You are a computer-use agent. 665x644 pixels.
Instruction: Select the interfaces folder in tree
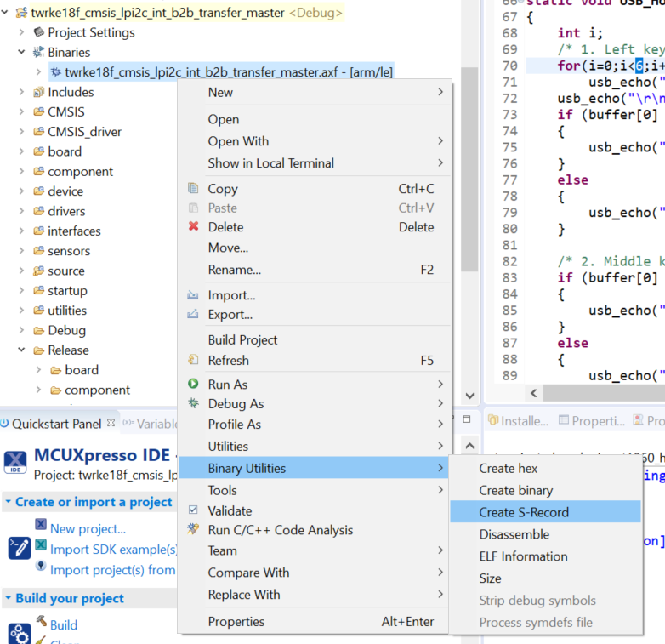74,231
